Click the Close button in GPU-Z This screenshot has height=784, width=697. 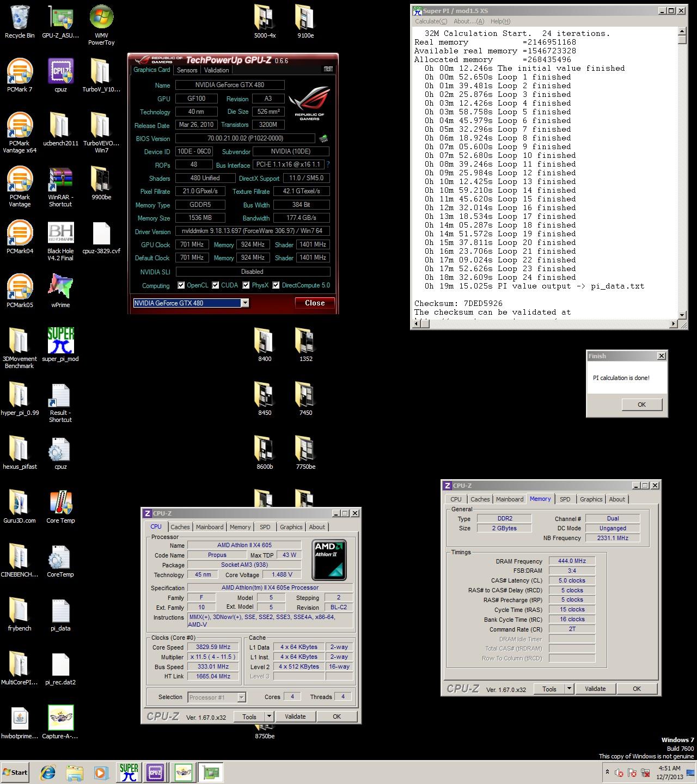315,303
